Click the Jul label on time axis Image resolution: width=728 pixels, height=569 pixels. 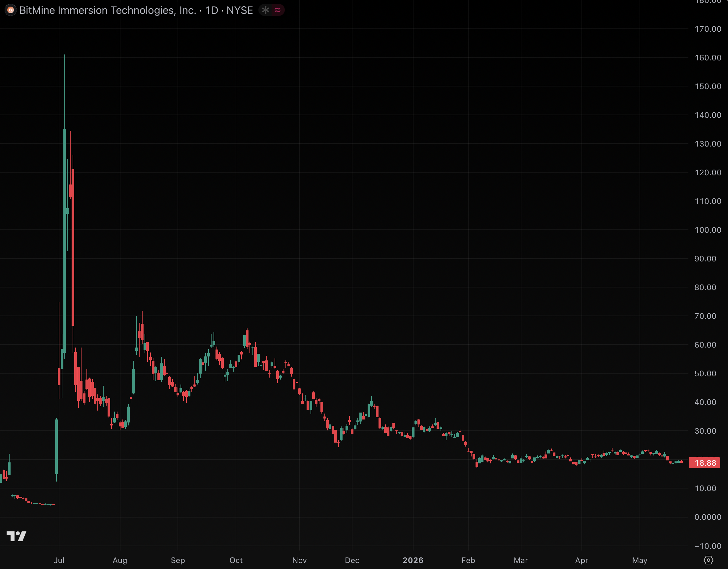click(59, 560)
